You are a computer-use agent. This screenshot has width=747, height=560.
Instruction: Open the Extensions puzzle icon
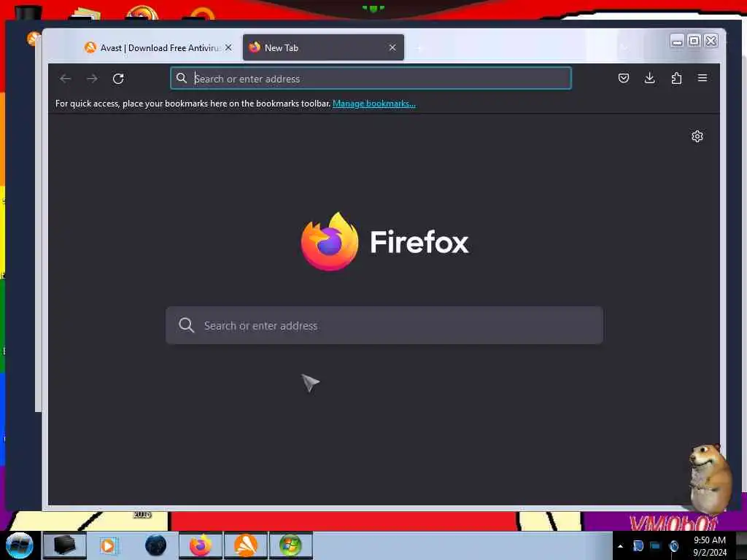click(x=676, y=78)
